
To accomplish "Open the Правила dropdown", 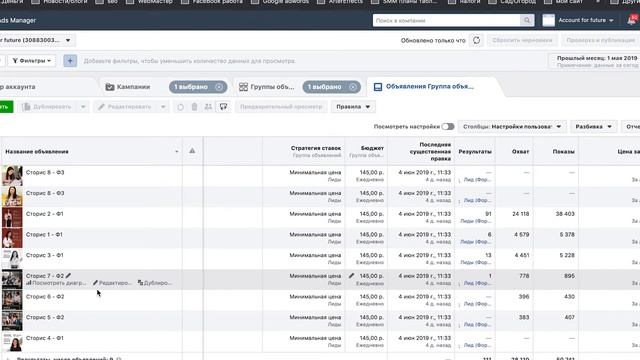I will (x=353, y=107).
